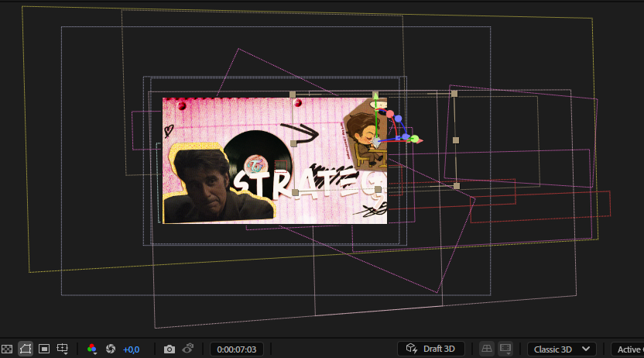
Task: Toggle the Draft 3D button
Action: [431, 349]
